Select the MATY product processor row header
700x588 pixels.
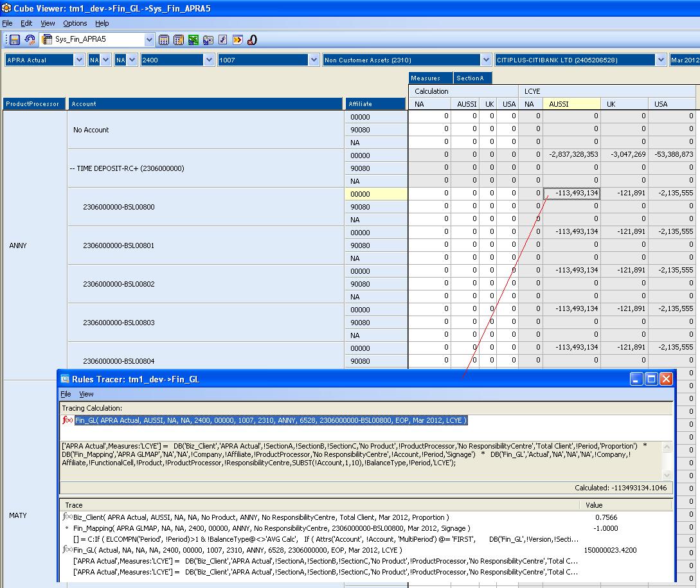click(x=34, y=515)
